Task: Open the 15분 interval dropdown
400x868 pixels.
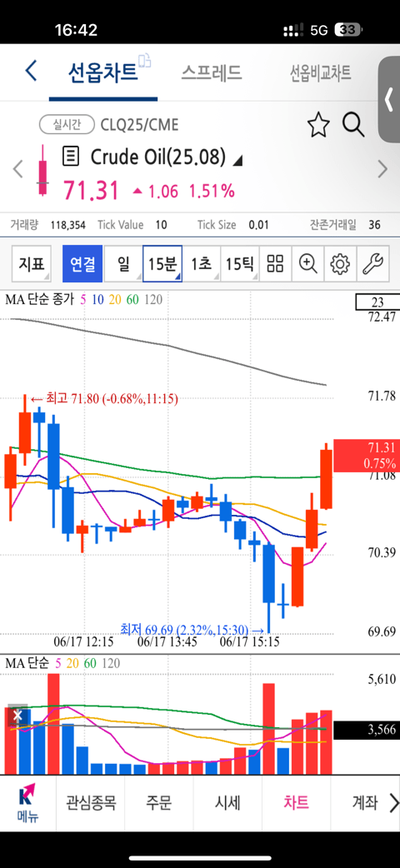Action: pos(162,263)
